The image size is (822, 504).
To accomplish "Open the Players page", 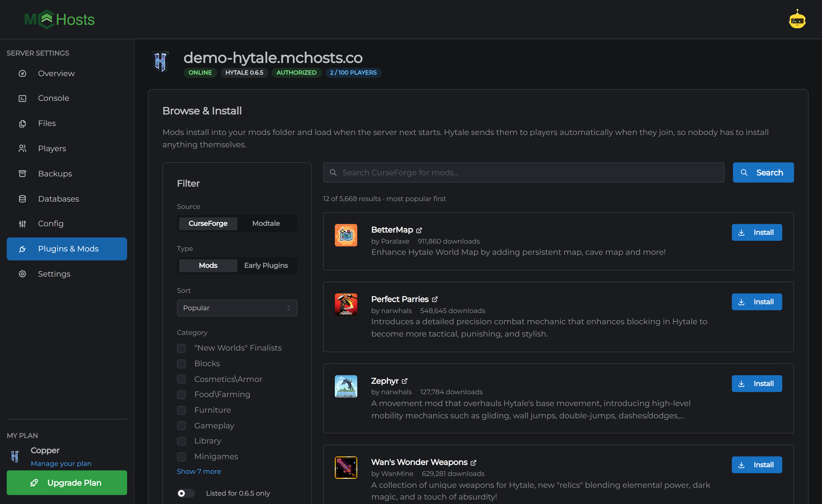I will [x=67, y=148].
